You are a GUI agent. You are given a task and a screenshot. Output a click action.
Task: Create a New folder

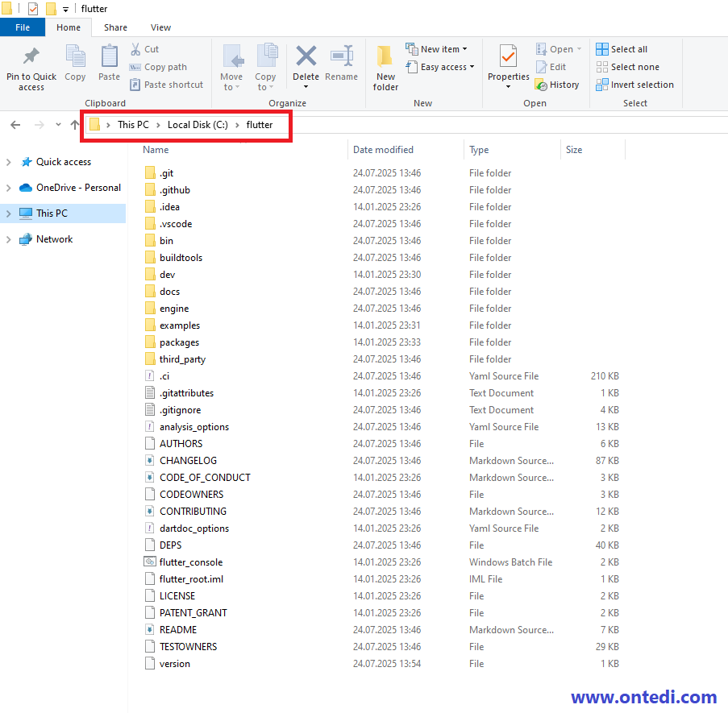[x=385, y=68]
